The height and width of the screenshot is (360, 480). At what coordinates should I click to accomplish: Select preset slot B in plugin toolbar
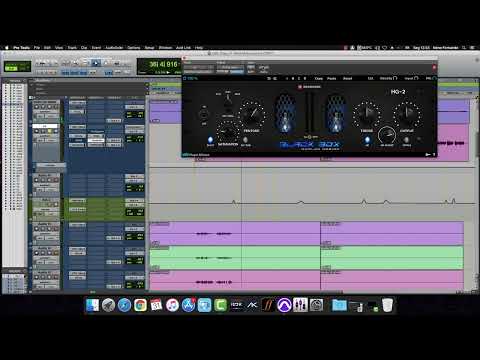pos(293,78)
